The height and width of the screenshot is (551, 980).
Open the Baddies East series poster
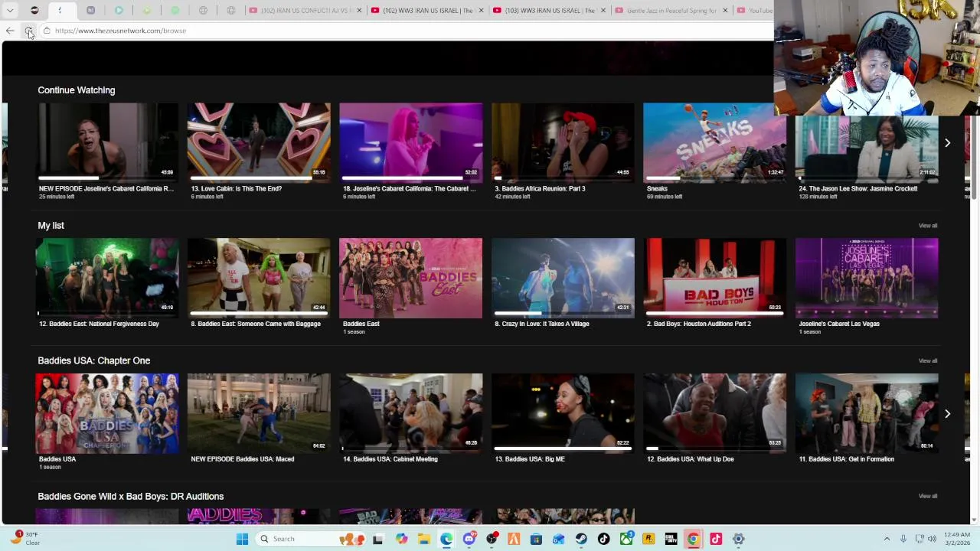pyautogui.click(x=411, y=278)
